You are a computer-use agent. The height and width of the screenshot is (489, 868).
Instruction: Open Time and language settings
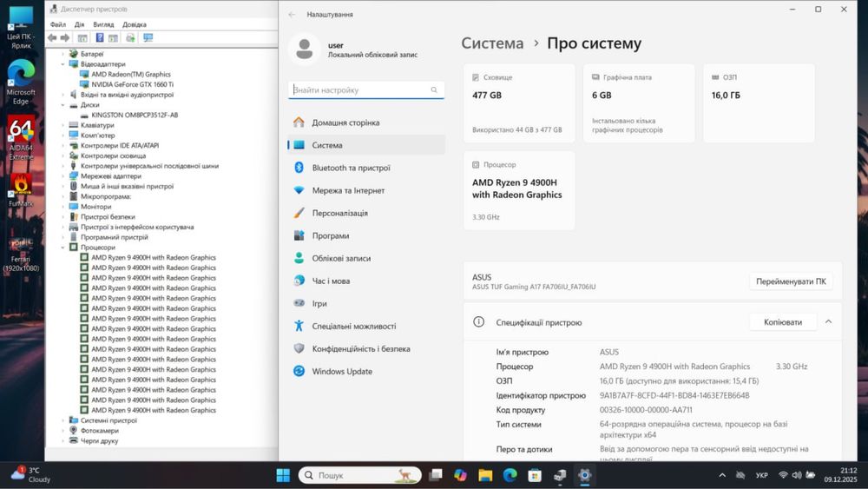point(366,281)
